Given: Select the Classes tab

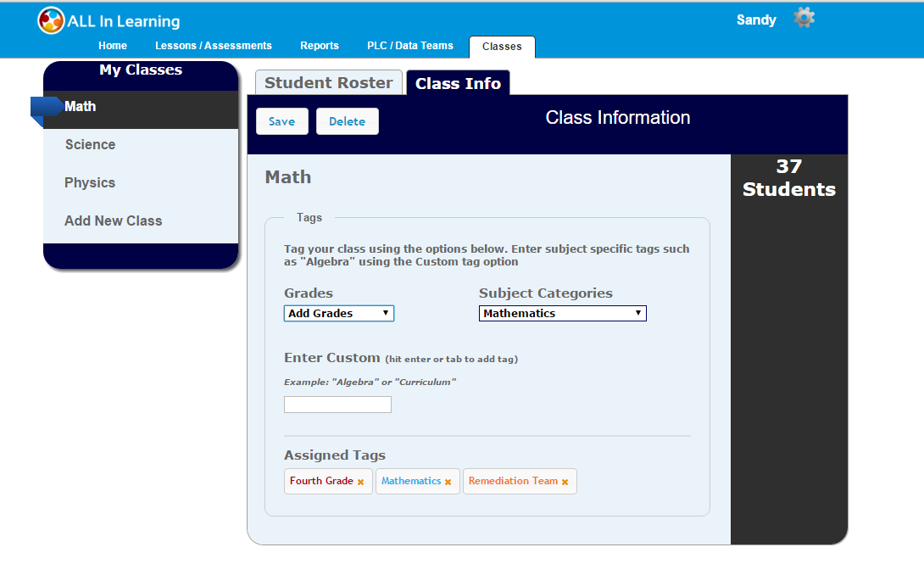Looking at the screenshot, I should (x=502, y=47).
